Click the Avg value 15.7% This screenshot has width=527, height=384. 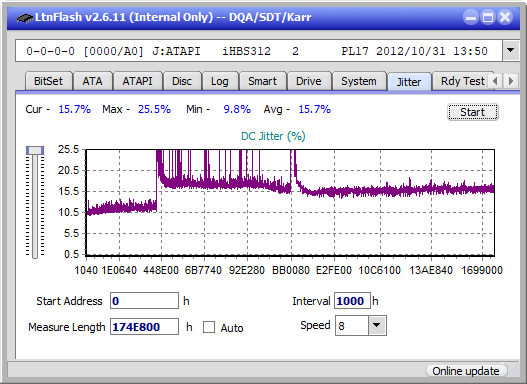315,109
